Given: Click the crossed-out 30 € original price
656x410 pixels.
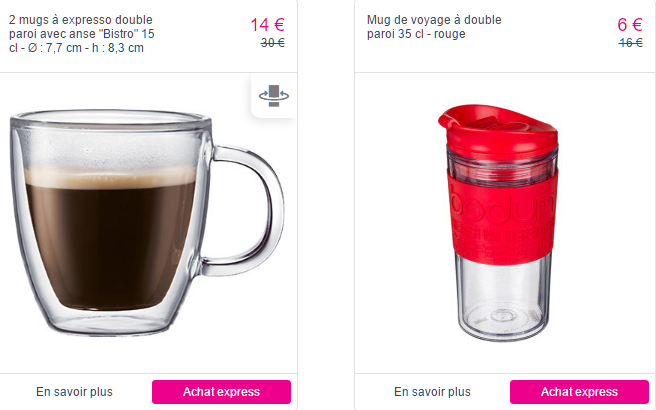Looking at the screenshot, I should pyautogui.click(x=272, y=43).
